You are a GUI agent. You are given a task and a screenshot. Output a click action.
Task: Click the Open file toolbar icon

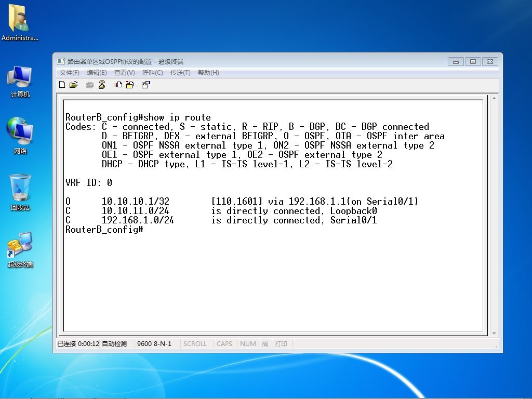pos(74,85)
